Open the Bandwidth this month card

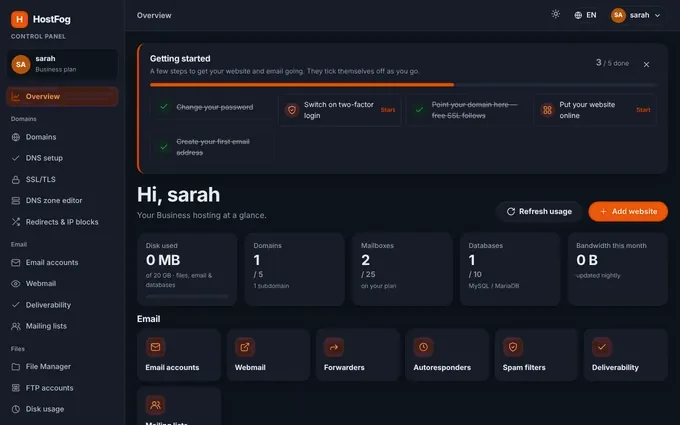coord(618,269)
